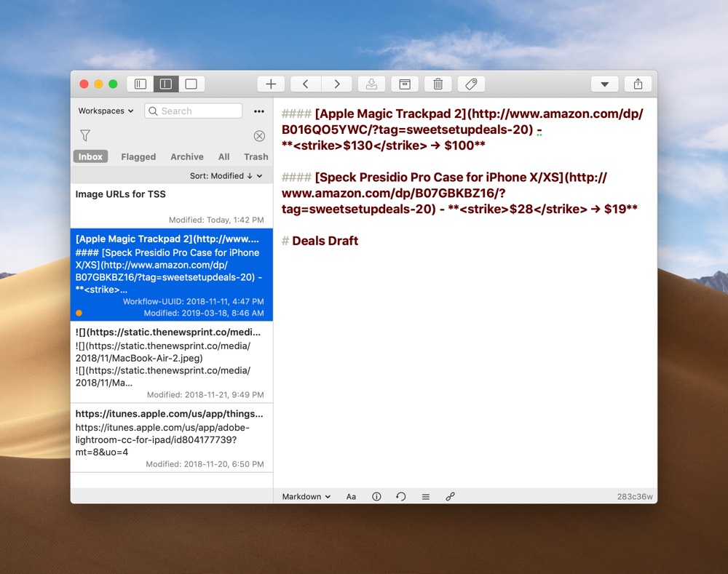Viewport: 728px width, 574px height.
Task: Change the Markdown syntax dropdown
Action: (306, 496)
